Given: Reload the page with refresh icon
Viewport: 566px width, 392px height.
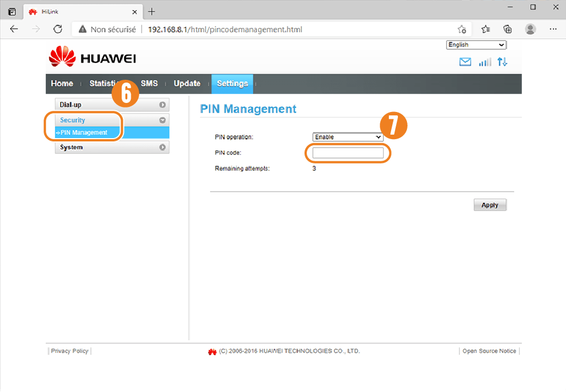Looking at the screenshot, I should click(58, 29).
